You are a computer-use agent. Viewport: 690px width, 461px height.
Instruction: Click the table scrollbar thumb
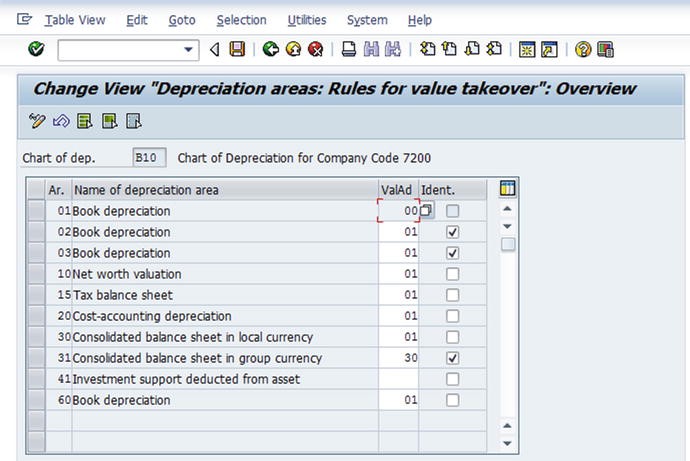(x=508, y=244)
